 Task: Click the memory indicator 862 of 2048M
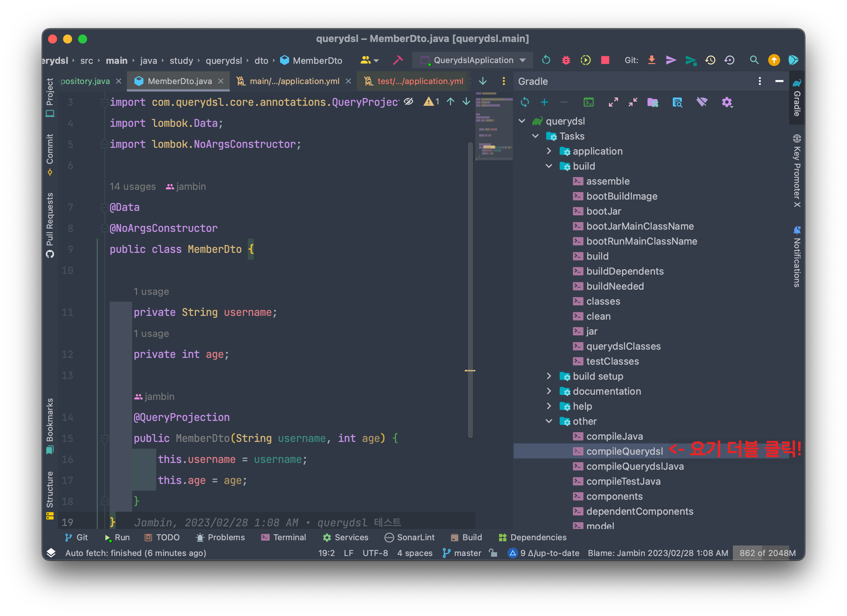coord(767,553)
